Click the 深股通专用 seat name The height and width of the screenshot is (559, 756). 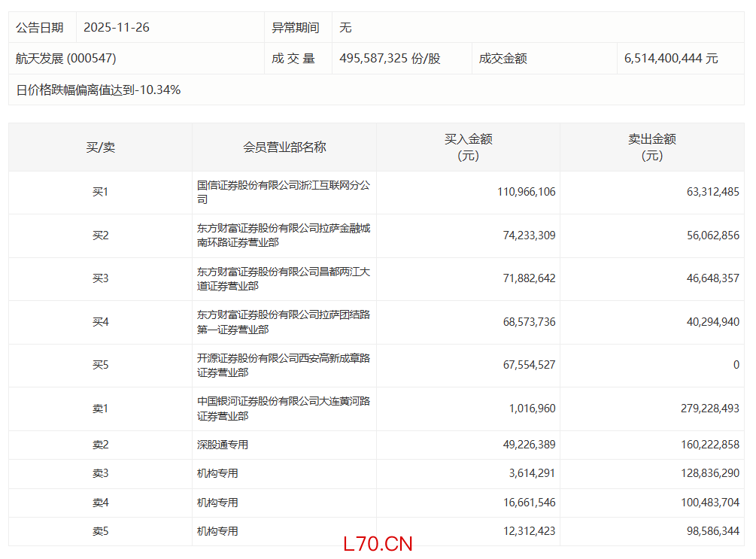pyautogui.click(x=223, y=445)
